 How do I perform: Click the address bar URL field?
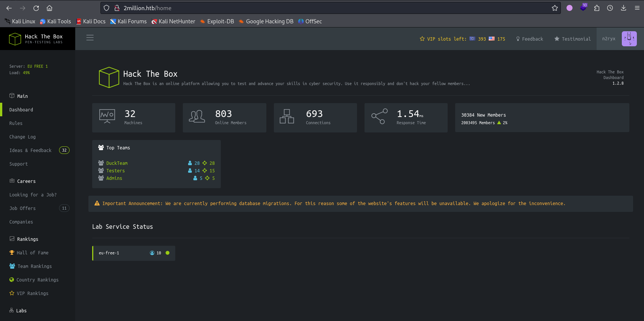click(x=331, y=8)
